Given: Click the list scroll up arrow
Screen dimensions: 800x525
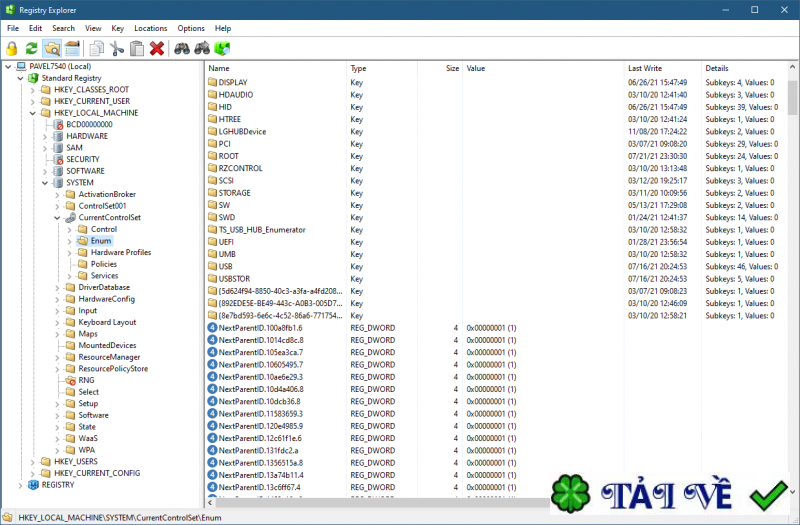Looking at the screenshot, I should click(792, 67).
